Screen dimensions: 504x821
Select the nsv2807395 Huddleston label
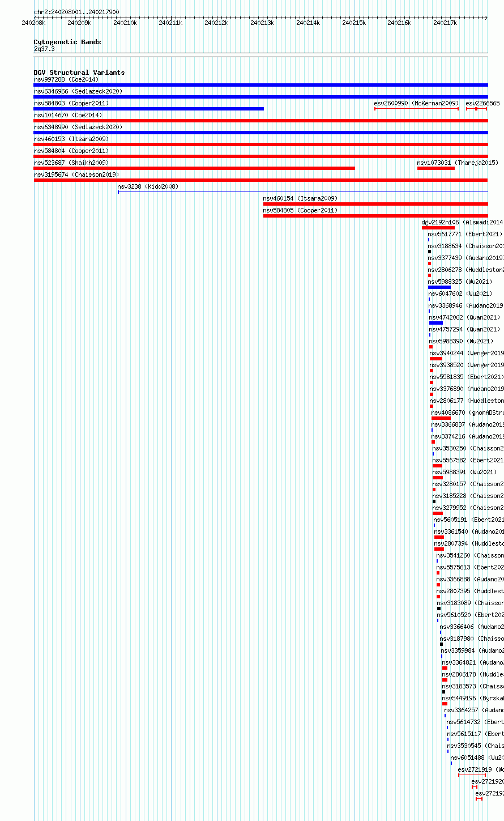[x=471, y=591]
